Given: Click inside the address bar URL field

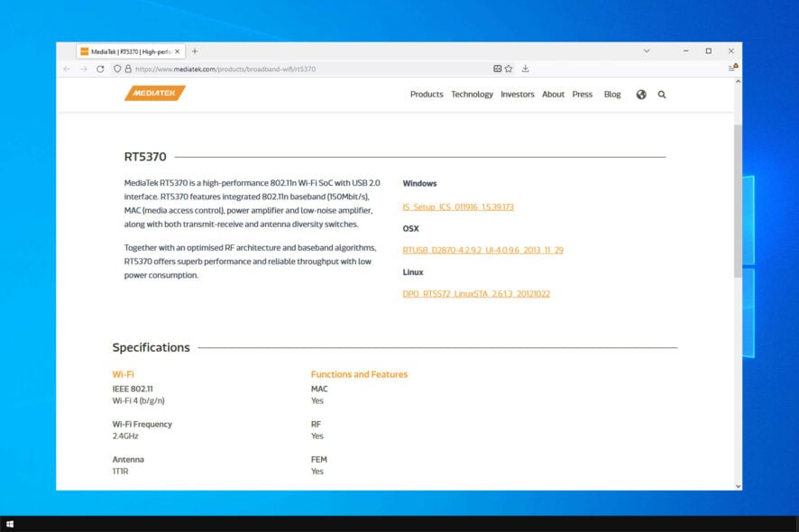Looking at the screenshot, I should [x=271, y=68].
